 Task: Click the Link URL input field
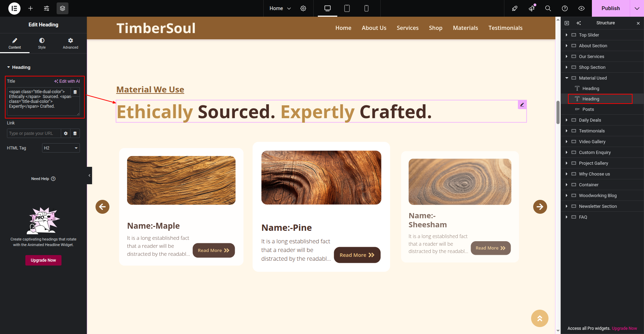[x=34, y=133]
